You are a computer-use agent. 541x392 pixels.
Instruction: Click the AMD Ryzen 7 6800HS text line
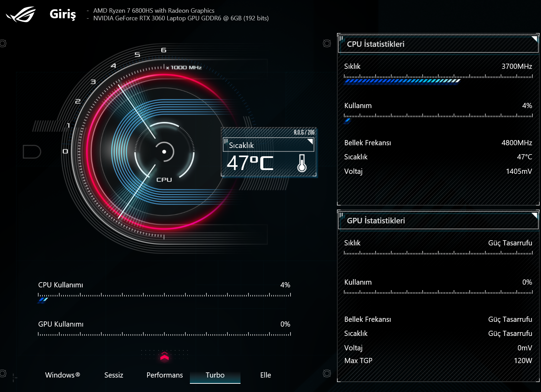[x=154, y=11]
